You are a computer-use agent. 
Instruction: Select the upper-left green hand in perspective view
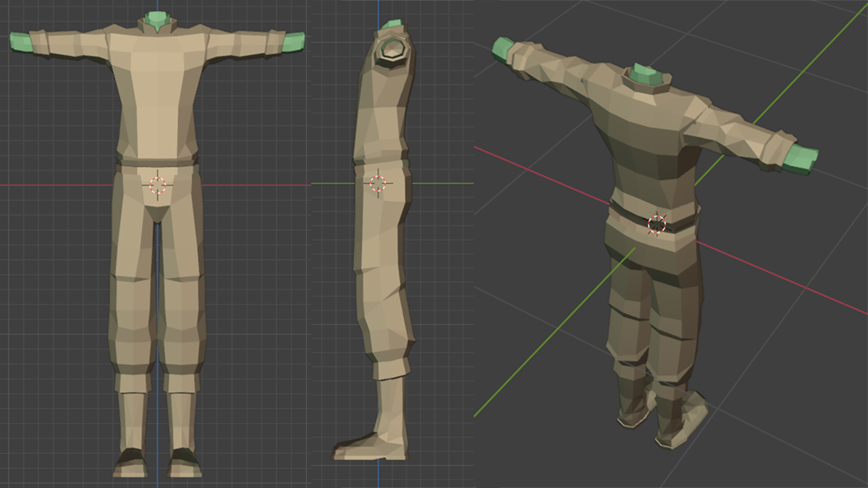coord(502,49)
